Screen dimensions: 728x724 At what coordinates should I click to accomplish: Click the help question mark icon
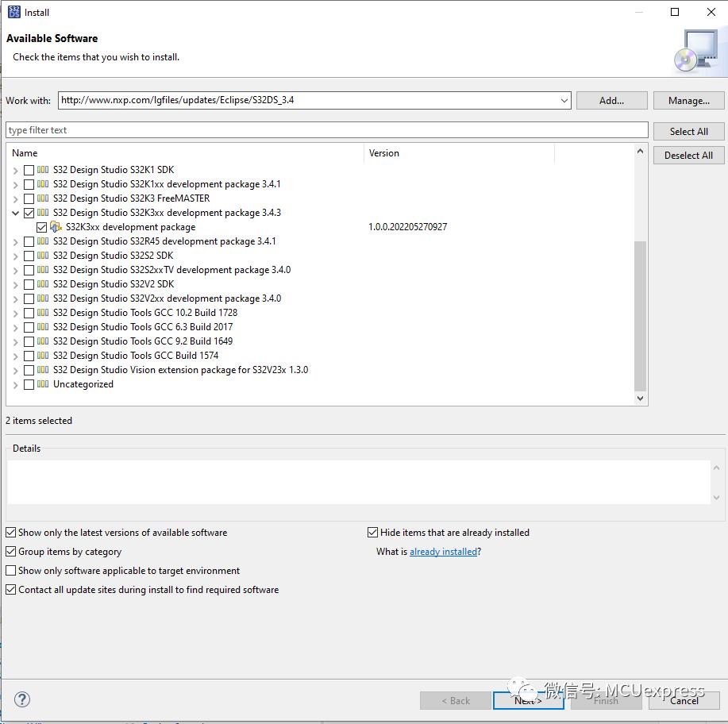tap(21, 699)
